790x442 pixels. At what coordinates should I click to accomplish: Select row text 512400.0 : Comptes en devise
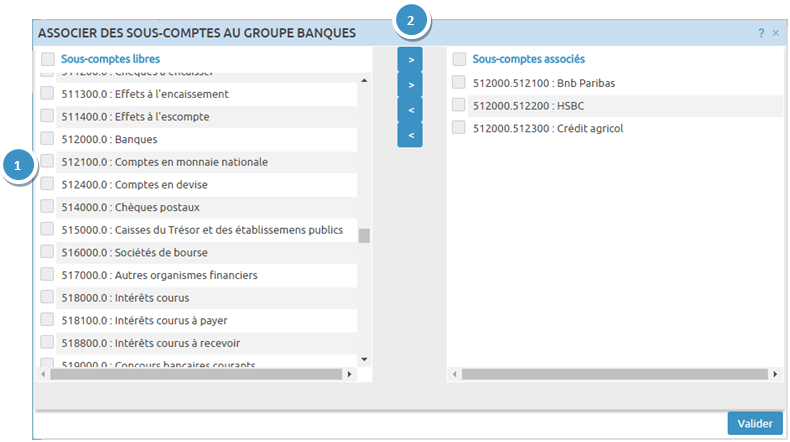tap(135, 185)
